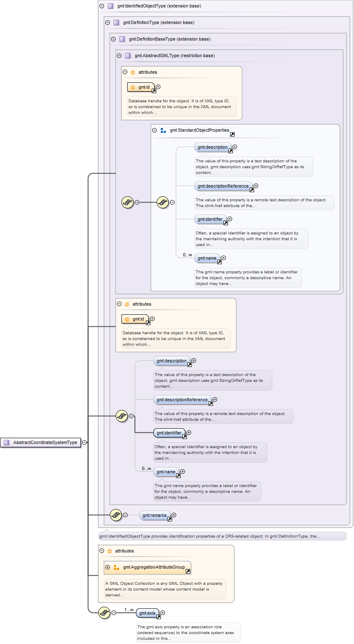Image resolution: width=354 pixels, height=644 pixels.
Task: Click the link arrow on gml:remarks element
Action: pyautogui.click(x=170, y=519)
